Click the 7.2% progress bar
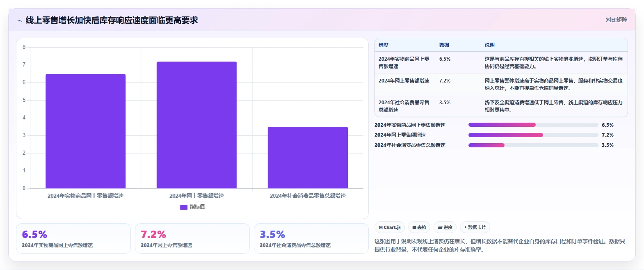 (x=533, y=135)
